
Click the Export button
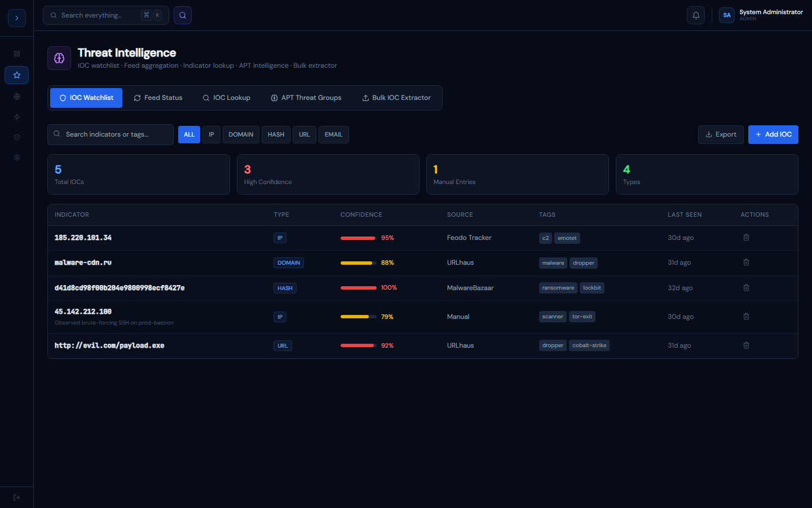click(x=721, y=134)
